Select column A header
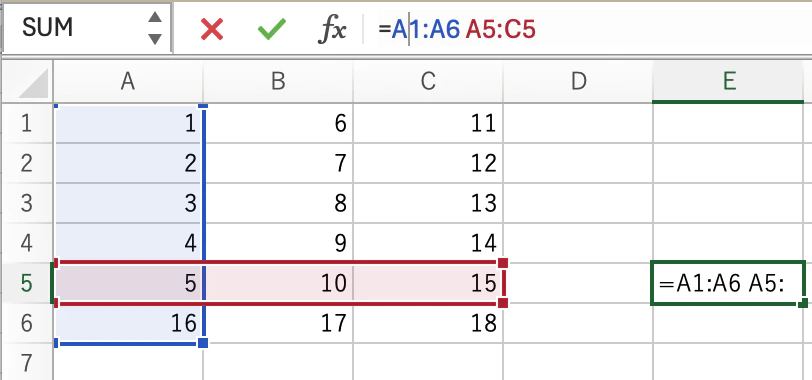Image resolution: width=812 pixels, height=380 pixels. pos(128,81)
